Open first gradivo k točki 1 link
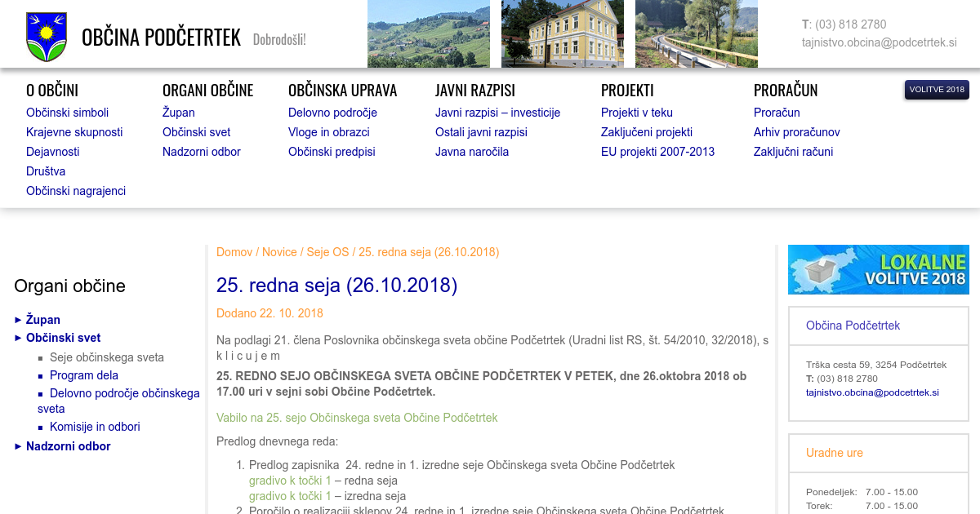Screen dimensions: 980x514 [x=290, y=481]
